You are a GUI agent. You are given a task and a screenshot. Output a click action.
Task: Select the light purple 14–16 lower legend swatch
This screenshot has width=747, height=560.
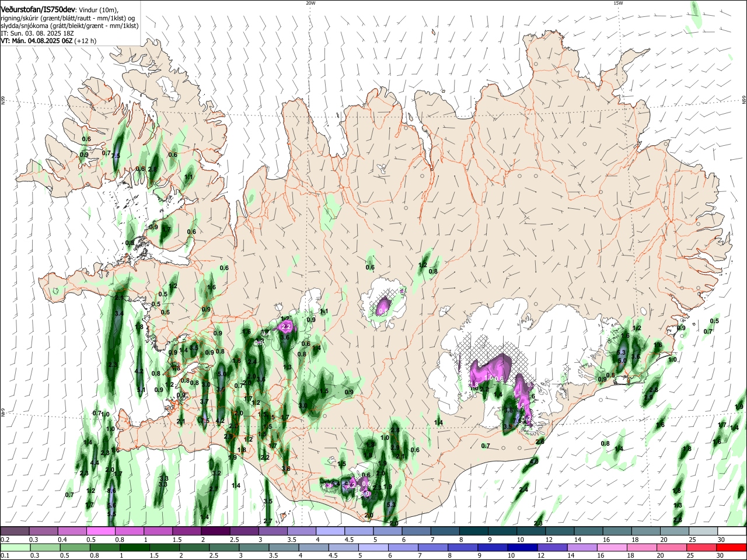coord(582,547)
